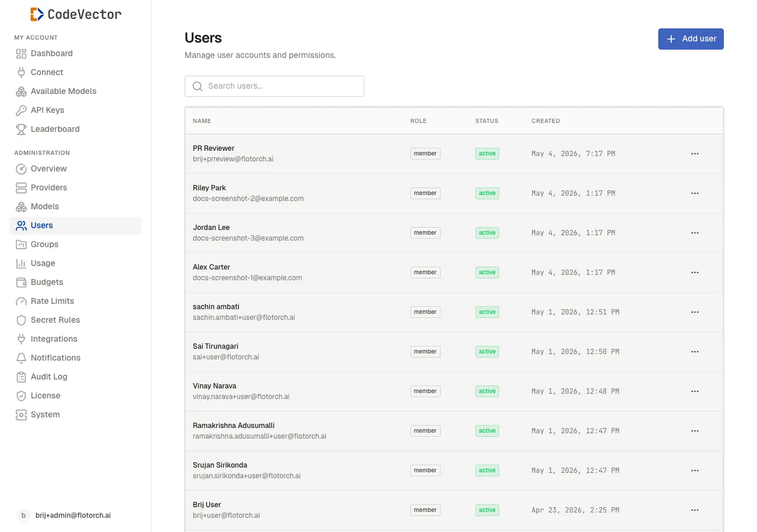This screenshot has height=532, width=757.
Task: Open Leaderboard menu item
Action: point(75,129)
